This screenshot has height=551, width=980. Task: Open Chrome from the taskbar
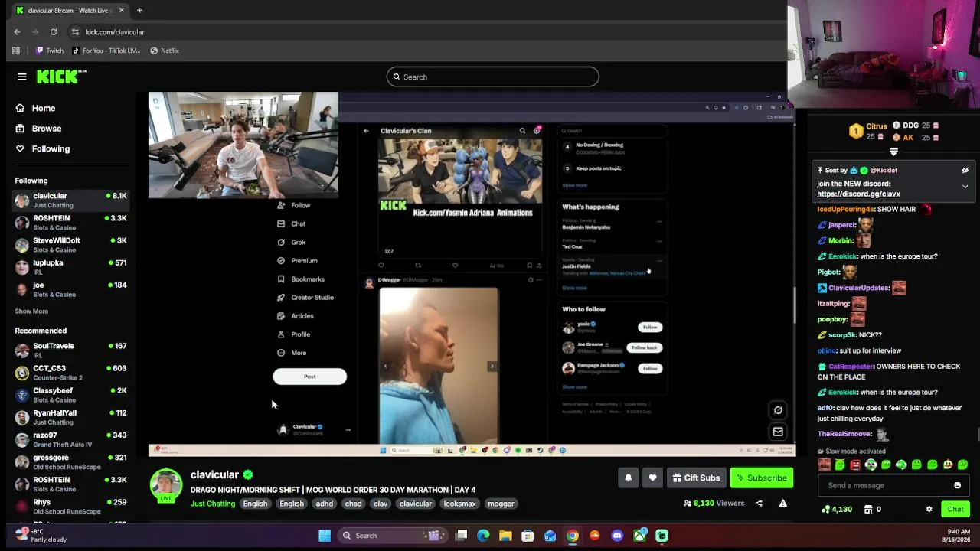tap(573, 536)
